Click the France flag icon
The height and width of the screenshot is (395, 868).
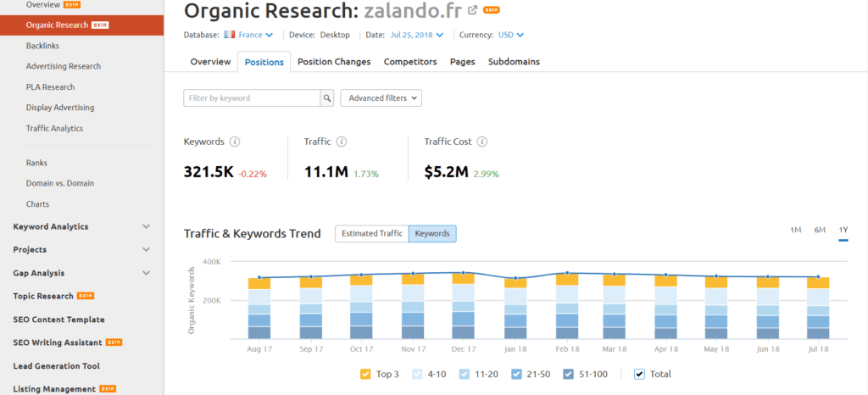[x=230, y=35]
